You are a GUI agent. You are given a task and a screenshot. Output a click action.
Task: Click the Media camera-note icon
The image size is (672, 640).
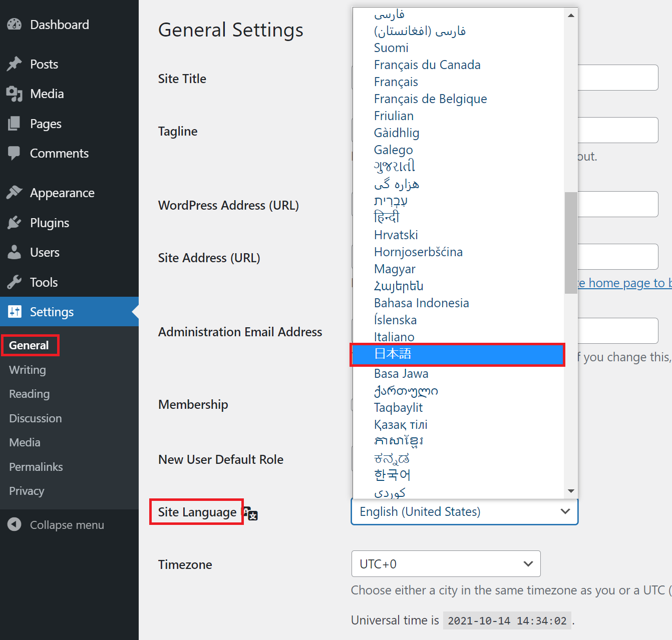(x=15, y=94)
